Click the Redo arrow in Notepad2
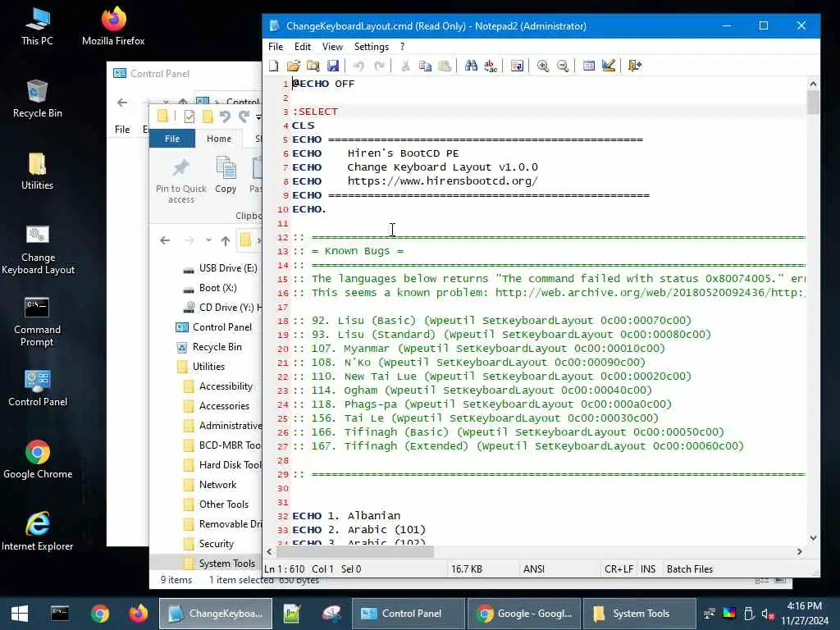Viewport: 840px width, 630px height. point(379,66)
